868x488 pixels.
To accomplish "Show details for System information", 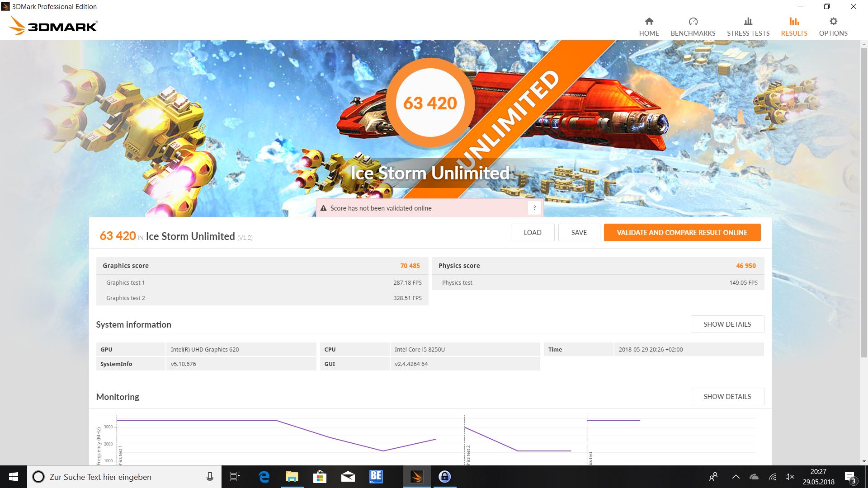I will 727,324.
